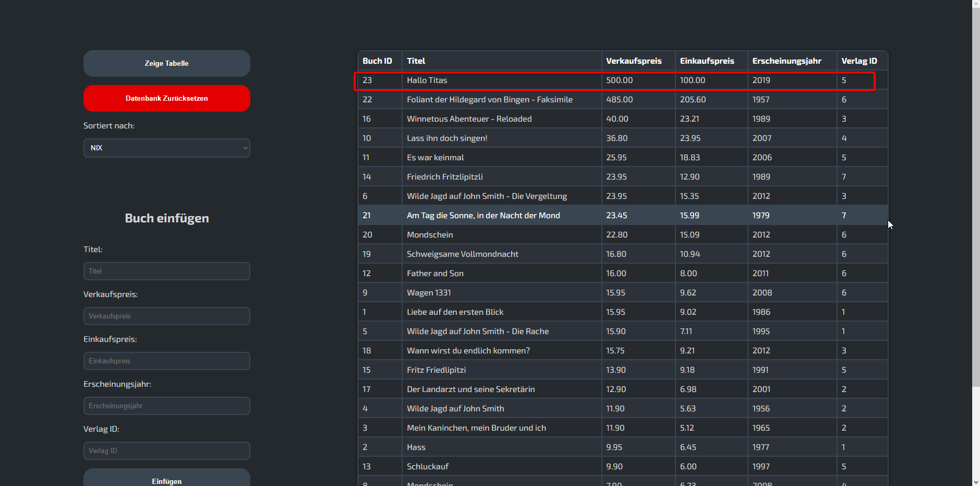Click the Einkaufspreis column header
Viewport: 980px width, 486px height.
[x=707, y=61]
